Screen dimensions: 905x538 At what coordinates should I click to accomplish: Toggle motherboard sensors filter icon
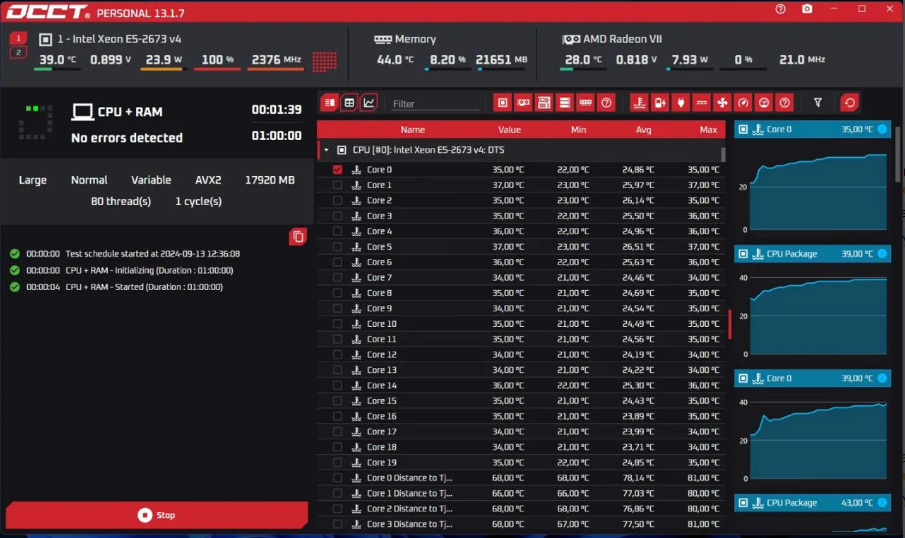click(x=544, y=103)
